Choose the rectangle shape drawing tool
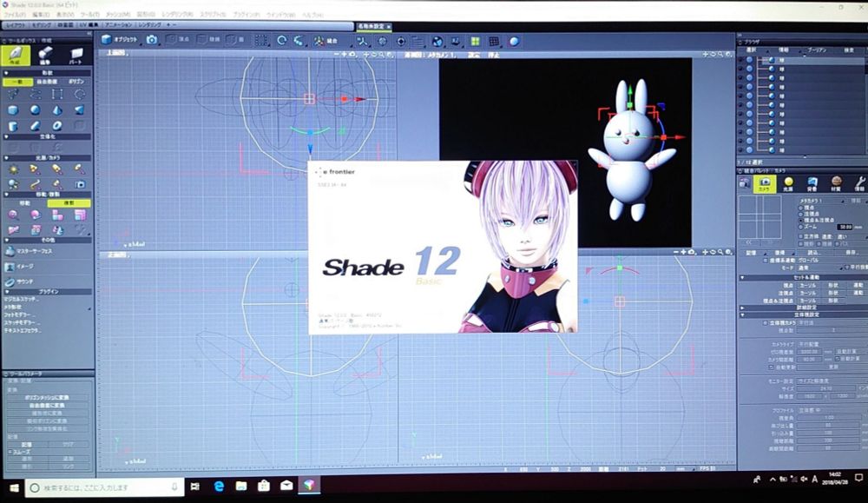 point(57,94)
